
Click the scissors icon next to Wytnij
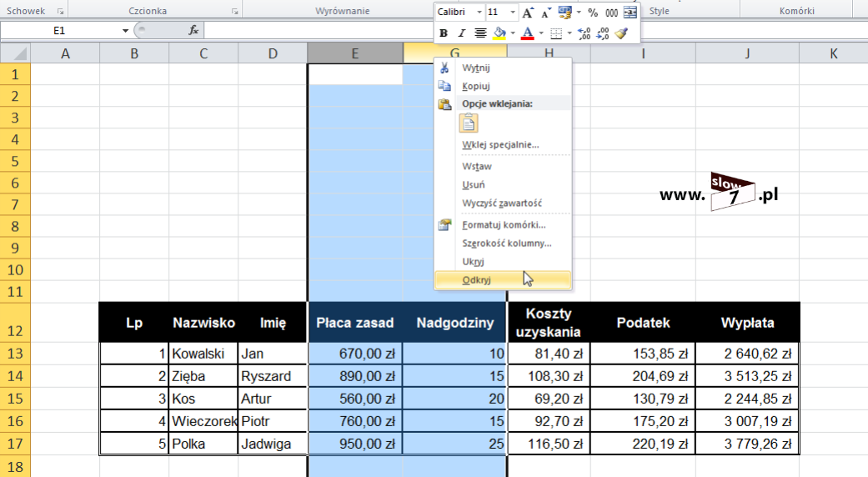pyautogui.click(x=444, y=68)
